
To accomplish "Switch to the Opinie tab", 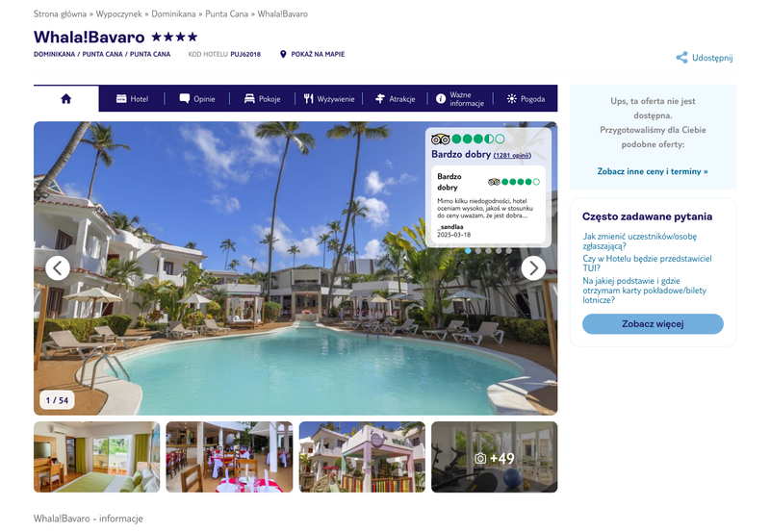I will pos(197,99).
